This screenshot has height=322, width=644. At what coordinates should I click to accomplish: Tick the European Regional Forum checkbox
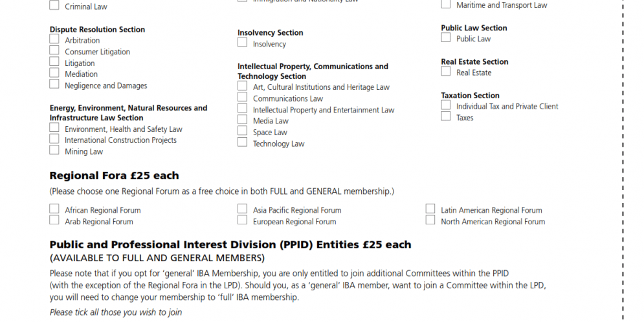tap(242, 220)
